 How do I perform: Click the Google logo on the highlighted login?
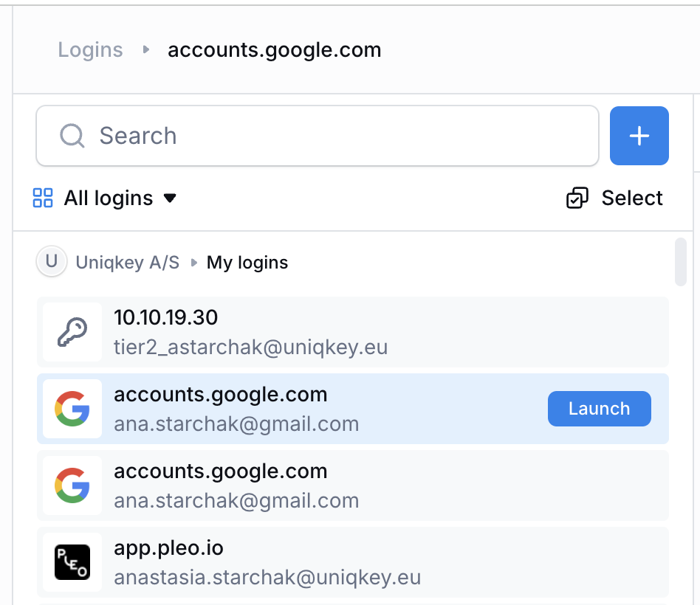pyautogui.click(x=72, y=409)
